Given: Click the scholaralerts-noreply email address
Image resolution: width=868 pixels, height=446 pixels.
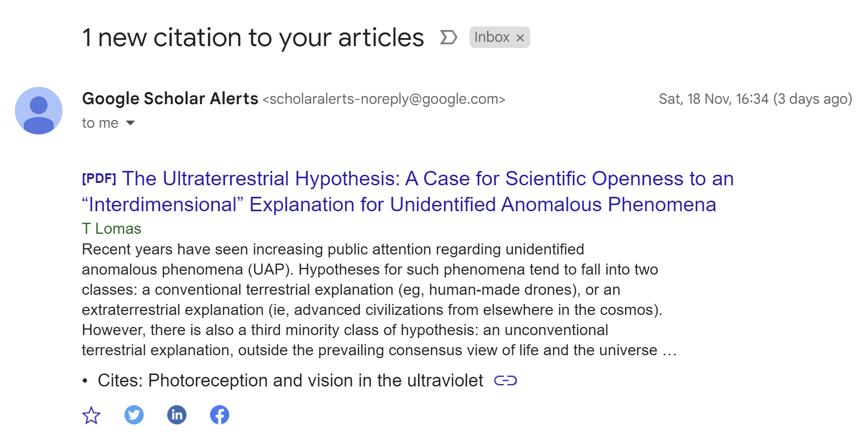Looking at the screenshot, I should click(x=384, y=99).
